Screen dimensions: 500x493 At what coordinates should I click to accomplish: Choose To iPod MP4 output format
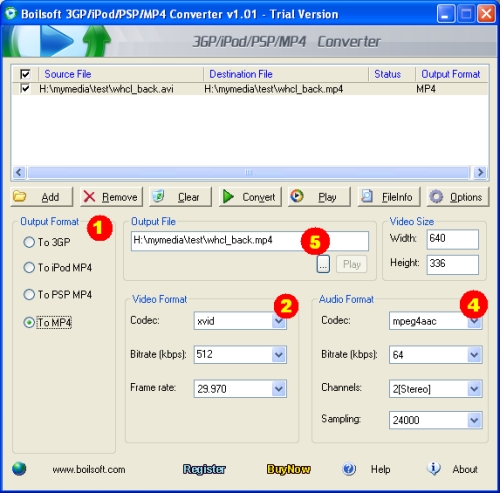29,268
